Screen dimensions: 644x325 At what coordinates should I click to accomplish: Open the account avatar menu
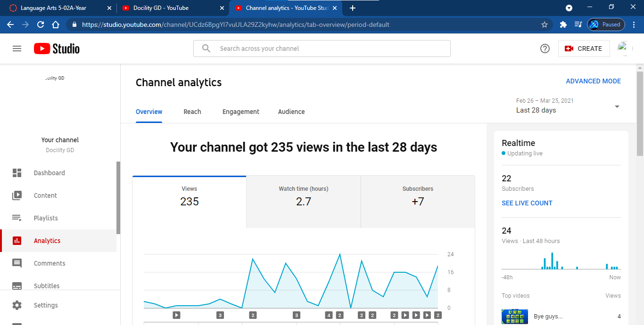point(625,49)
